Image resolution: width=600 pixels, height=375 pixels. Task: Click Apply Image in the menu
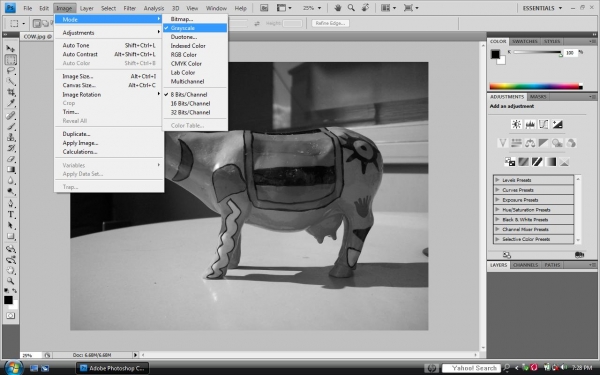[x=109, y=143]
